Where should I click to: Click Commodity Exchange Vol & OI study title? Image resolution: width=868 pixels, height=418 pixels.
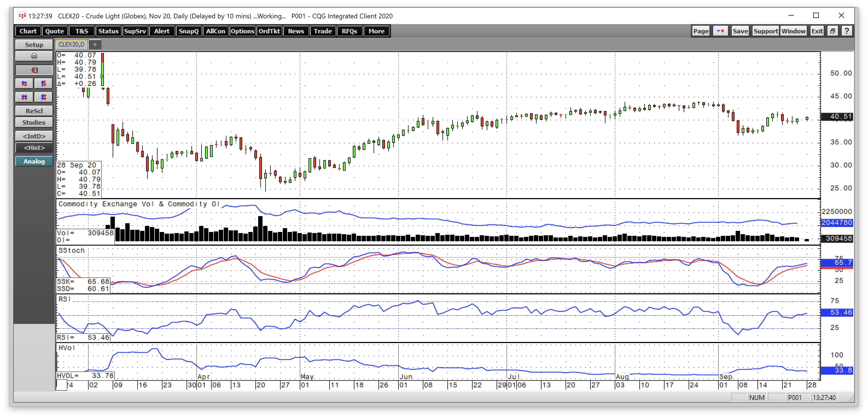[x=139, y=204]
